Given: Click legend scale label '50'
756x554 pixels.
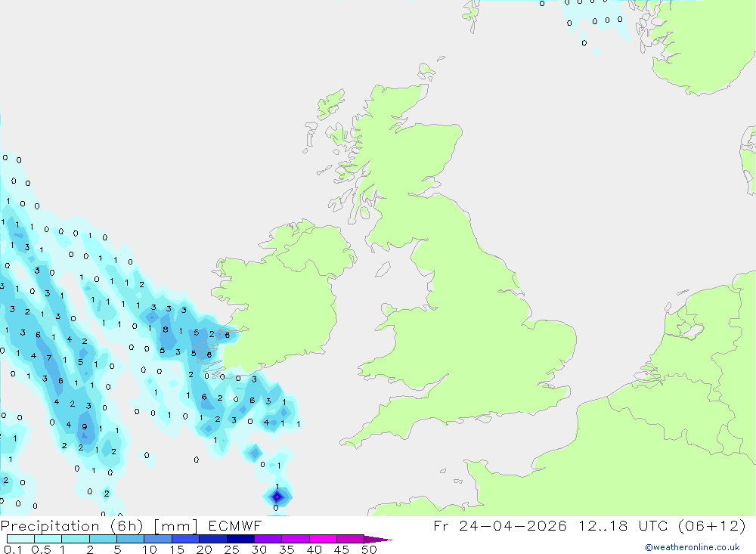Looking at the screenshot, I should coord(369,549).
